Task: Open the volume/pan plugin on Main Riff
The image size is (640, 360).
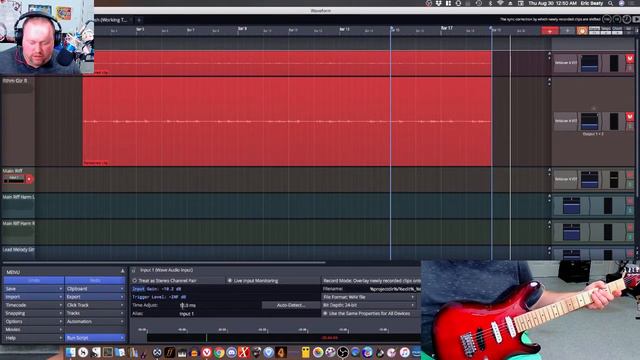Action: click(589, 180)
